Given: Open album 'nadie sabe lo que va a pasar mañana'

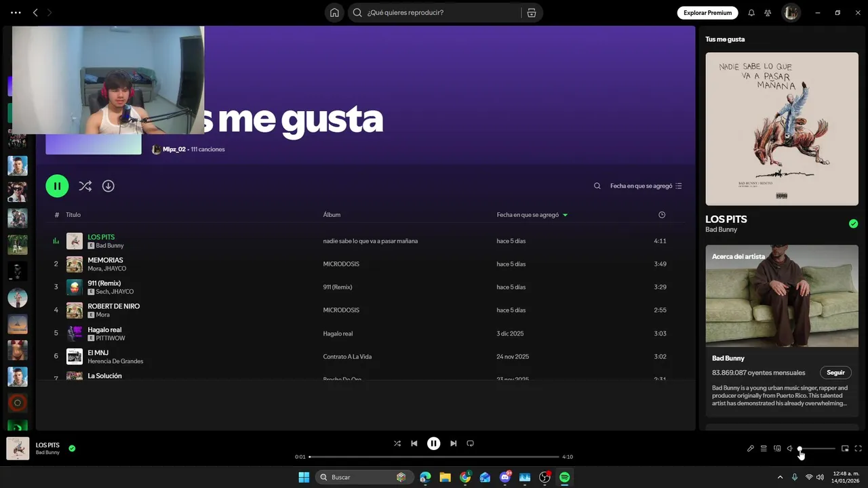Looking at the screenshot, I should pyautogui.click(x=370, y=241).
